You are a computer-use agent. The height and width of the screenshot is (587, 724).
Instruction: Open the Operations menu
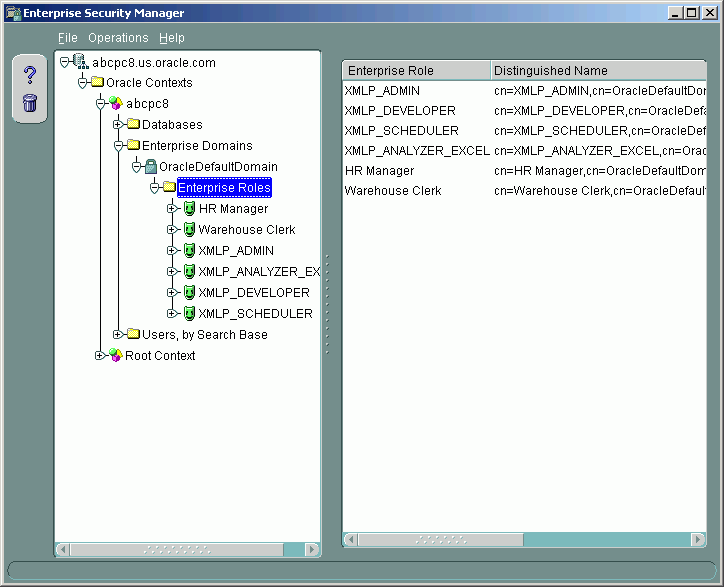coord(118,38)
